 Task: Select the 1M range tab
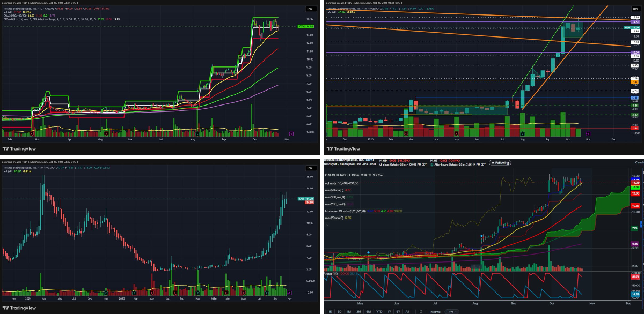(x=349, y=311)
